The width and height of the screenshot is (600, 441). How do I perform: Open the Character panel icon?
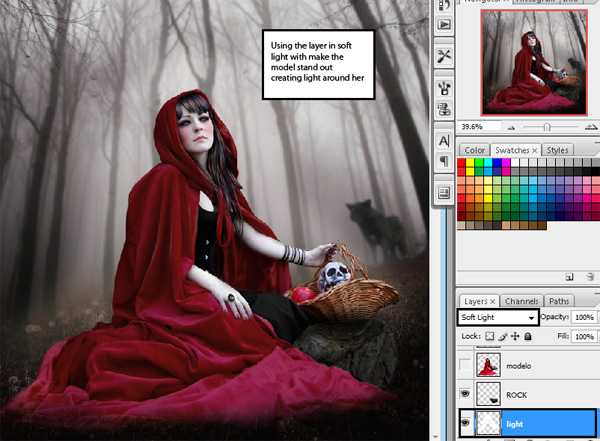tap(442, 141)
